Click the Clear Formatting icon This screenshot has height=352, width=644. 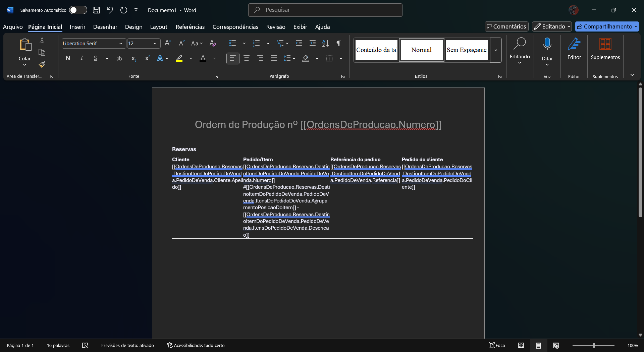[x=213, y=43]
